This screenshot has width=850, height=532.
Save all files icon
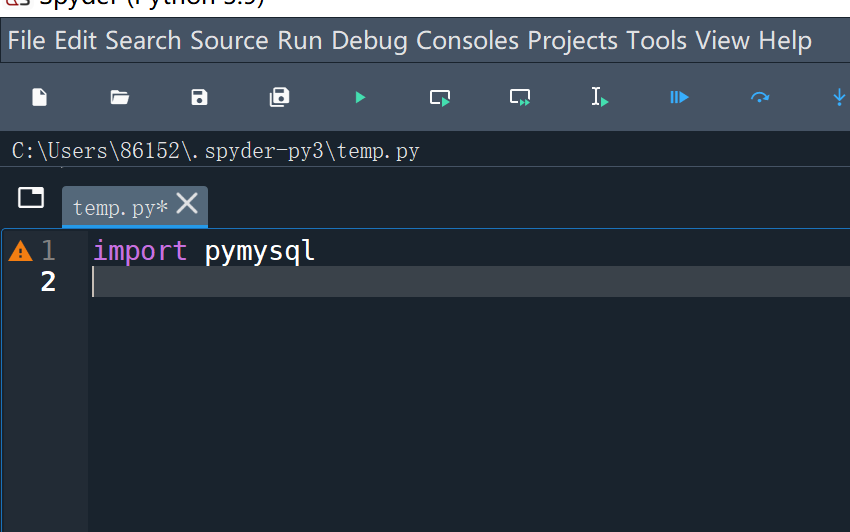(x=279, y=98)
